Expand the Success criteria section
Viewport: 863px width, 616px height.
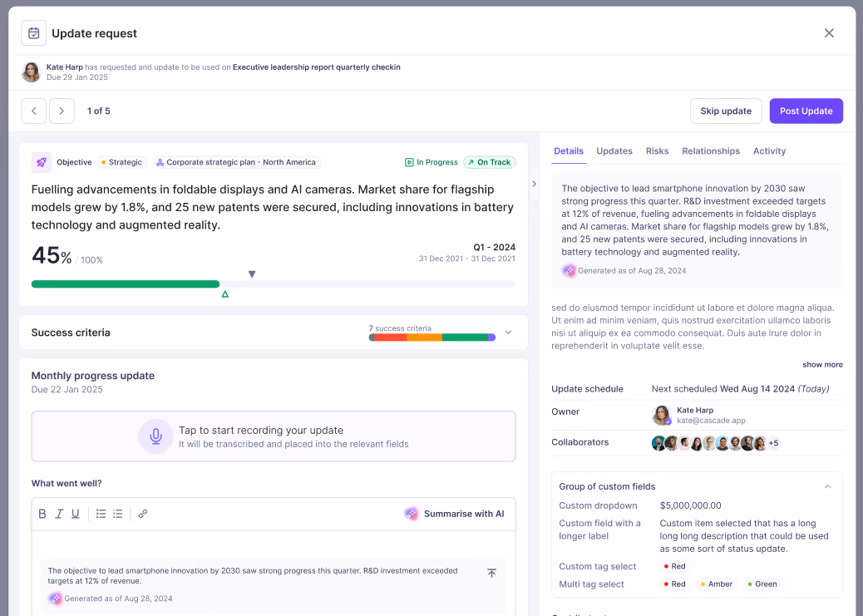pos(508,332)
